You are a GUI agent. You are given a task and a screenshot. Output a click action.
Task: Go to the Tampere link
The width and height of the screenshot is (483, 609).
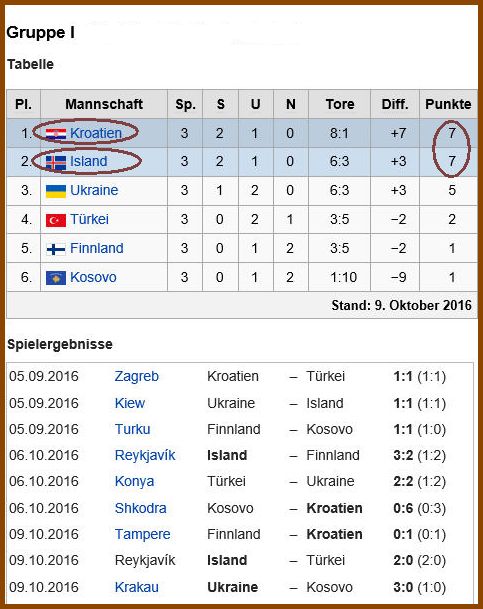[x=142, y=534]
